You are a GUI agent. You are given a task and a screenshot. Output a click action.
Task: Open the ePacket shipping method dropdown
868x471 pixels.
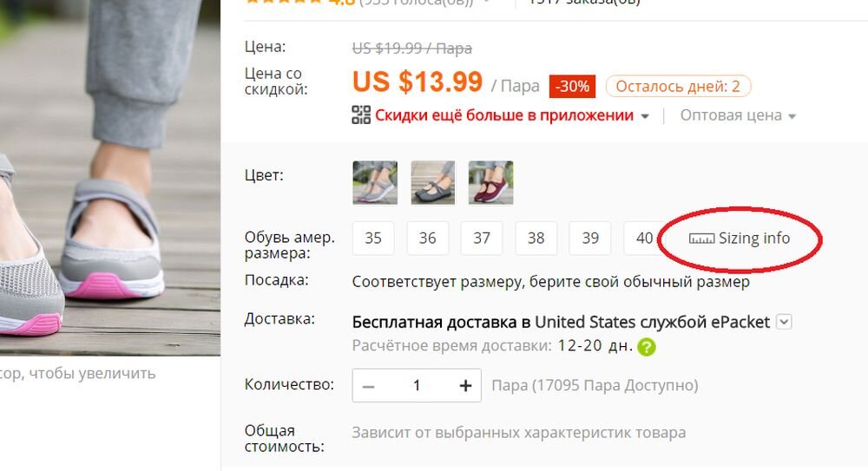tap(784, 322)
